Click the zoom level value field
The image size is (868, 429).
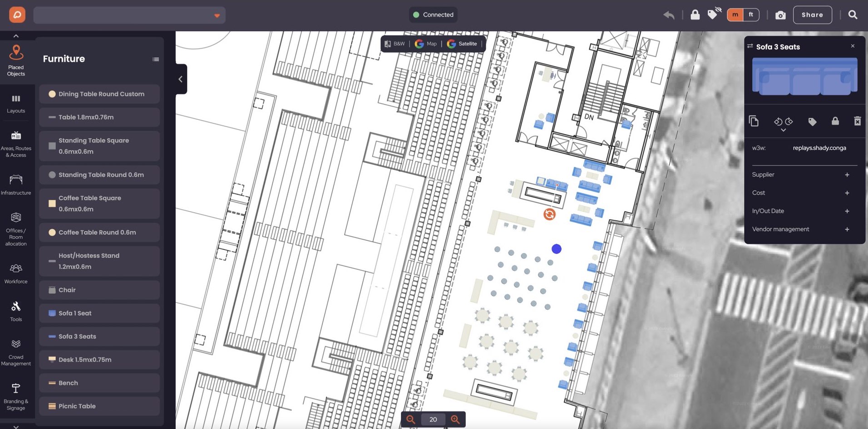[x=433, y=419]
